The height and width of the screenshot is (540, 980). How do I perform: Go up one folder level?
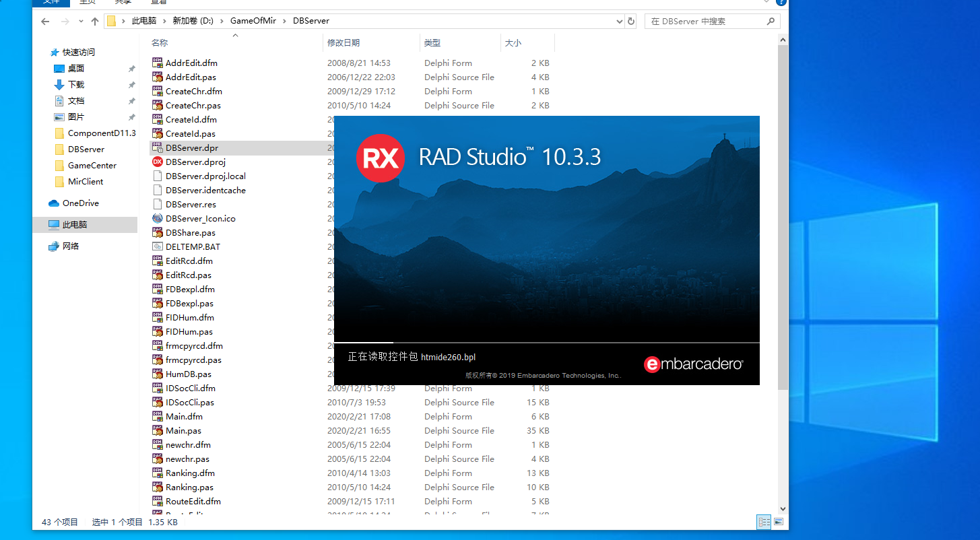pyautogui.click(x=94, y=21)
